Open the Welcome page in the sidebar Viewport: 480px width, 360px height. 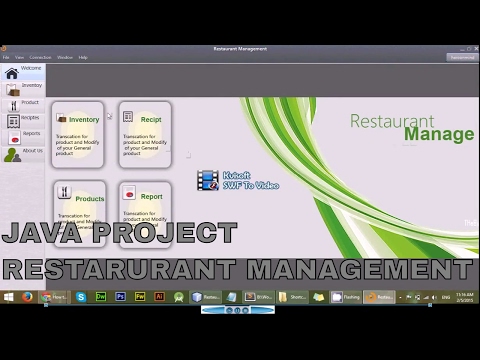pyautogui.click(x=23, y=72)
